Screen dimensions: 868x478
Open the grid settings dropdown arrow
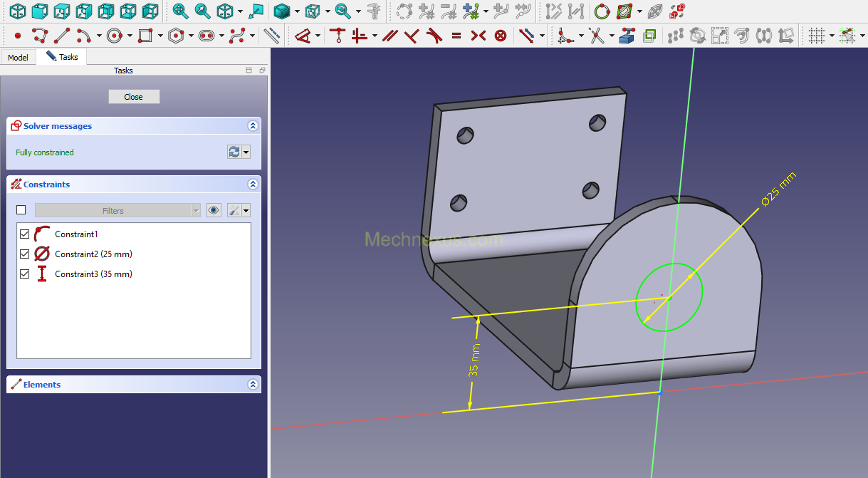click(831, 36)
